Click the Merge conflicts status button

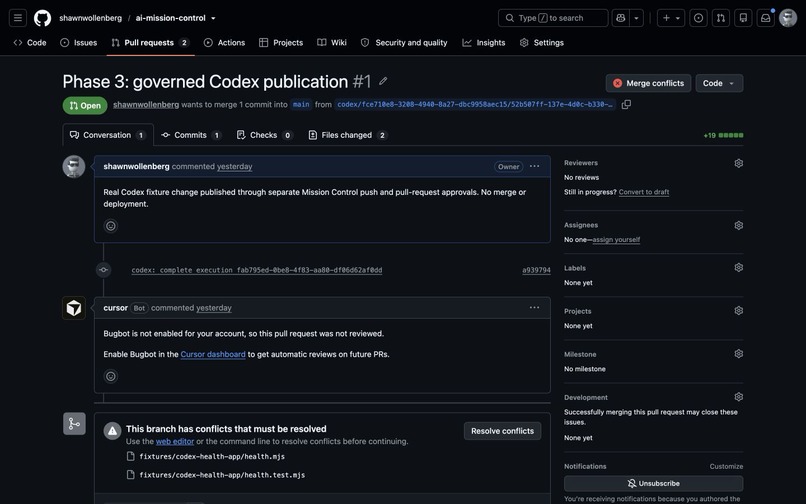[x=648, y=83]
